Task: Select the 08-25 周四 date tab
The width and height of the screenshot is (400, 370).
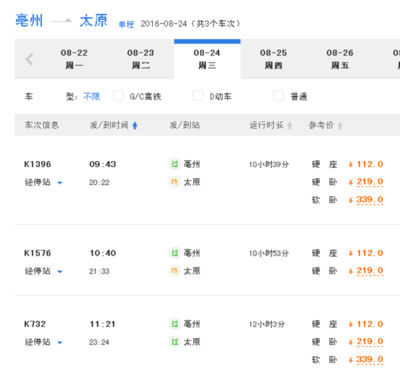Action: (273, 59)
